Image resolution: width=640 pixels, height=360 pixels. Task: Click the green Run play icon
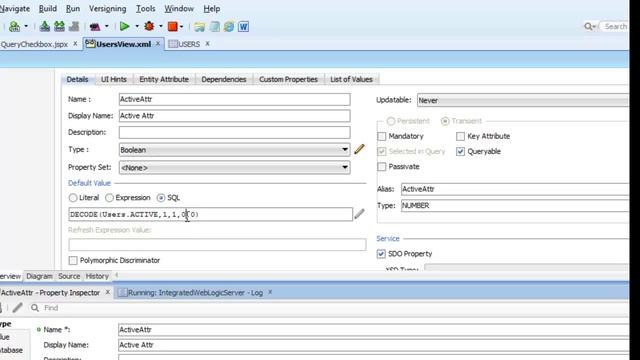pyautogui.click(x=124, y=27)
